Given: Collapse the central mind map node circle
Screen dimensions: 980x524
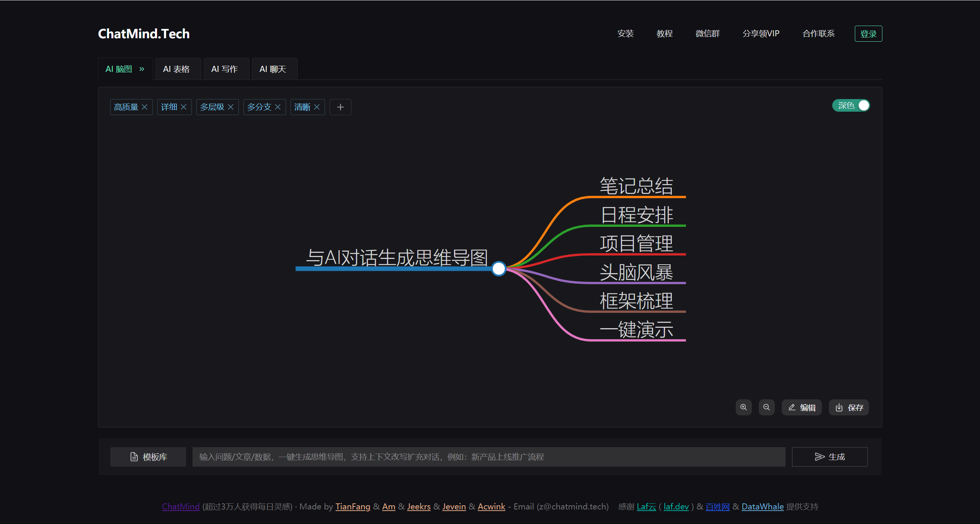Looking at the screenshot, I should [x=498, y=269].
